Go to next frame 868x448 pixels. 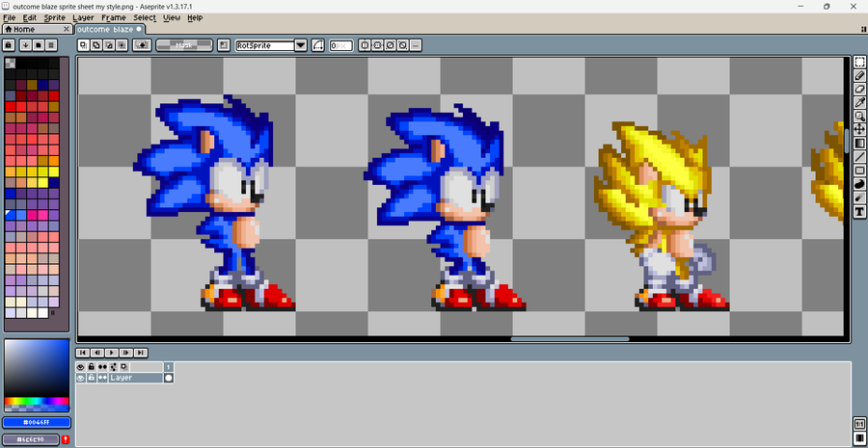point(126,353)
